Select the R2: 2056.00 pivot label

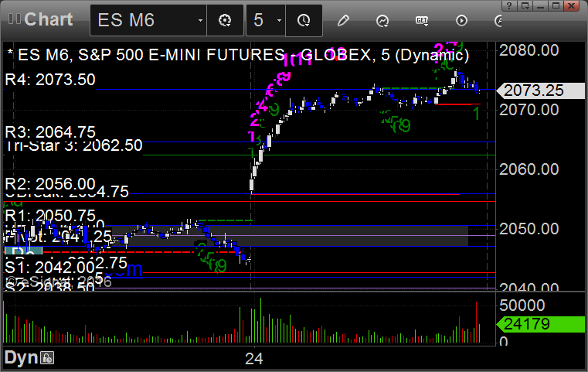pos(50,184)
